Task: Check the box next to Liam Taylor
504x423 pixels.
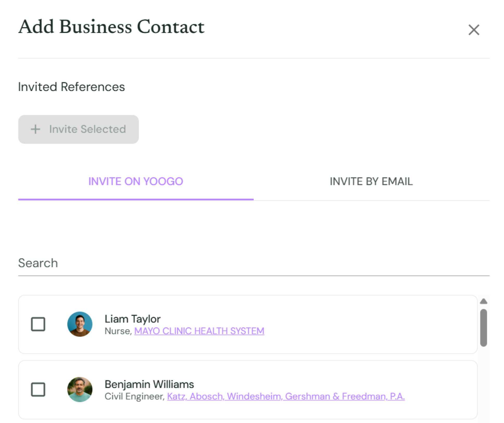Action: (x=38, y=324)
